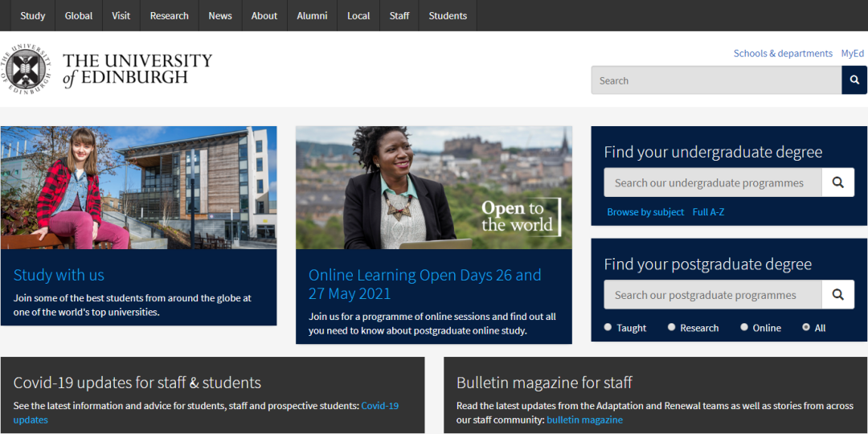Open the Global menu item

tap(79, 15)
